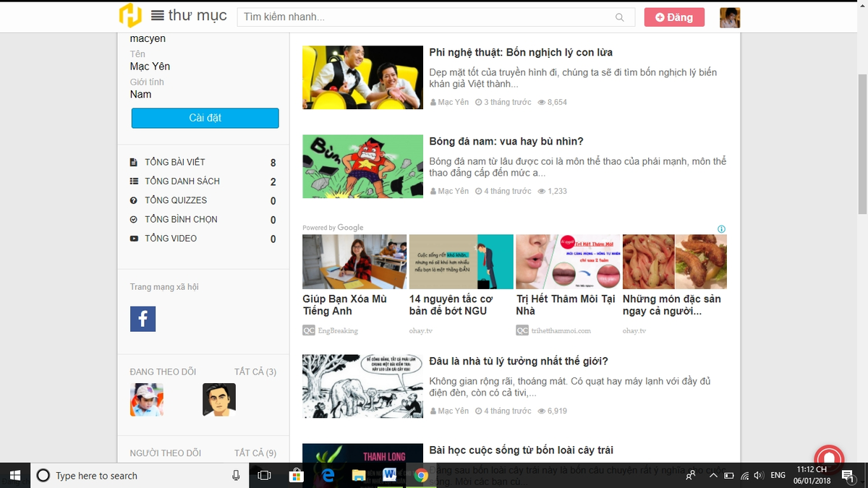Click the volume speaker tray icon
Image resolution: width=868 pixels, height=488 pixels.
coord(759,475)
